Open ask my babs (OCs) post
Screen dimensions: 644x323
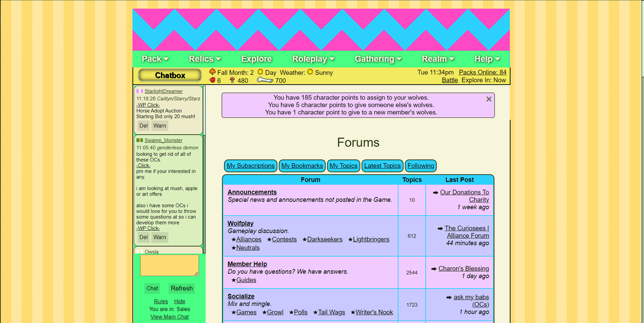tap(471, 301)
